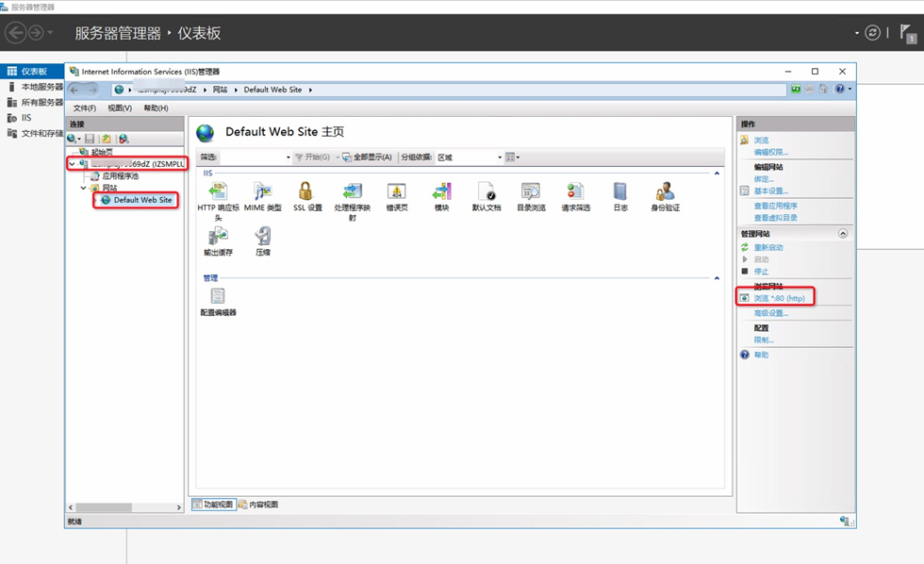The height and width of the screenshot is (564, 924).
Task: Click the 重新启动 restart site link
Action: point(767,247)
